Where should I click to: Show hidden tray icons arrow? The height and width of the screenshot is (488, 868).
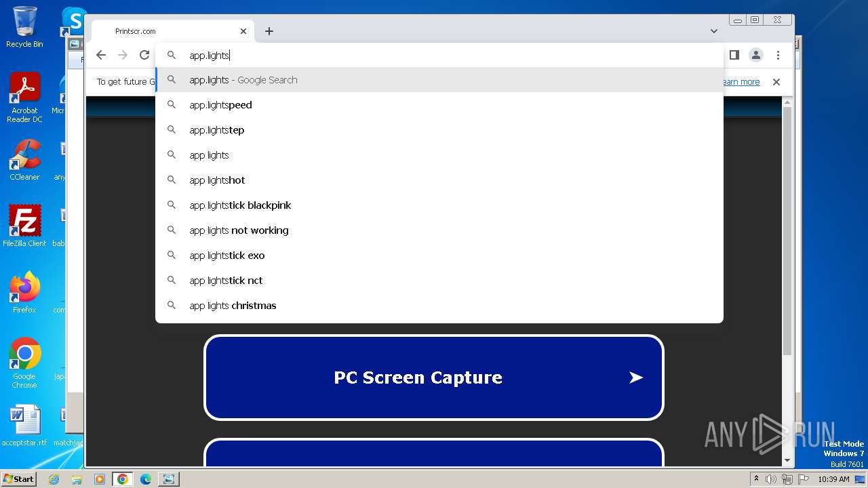pyautogui.click(x=756, y=479)
